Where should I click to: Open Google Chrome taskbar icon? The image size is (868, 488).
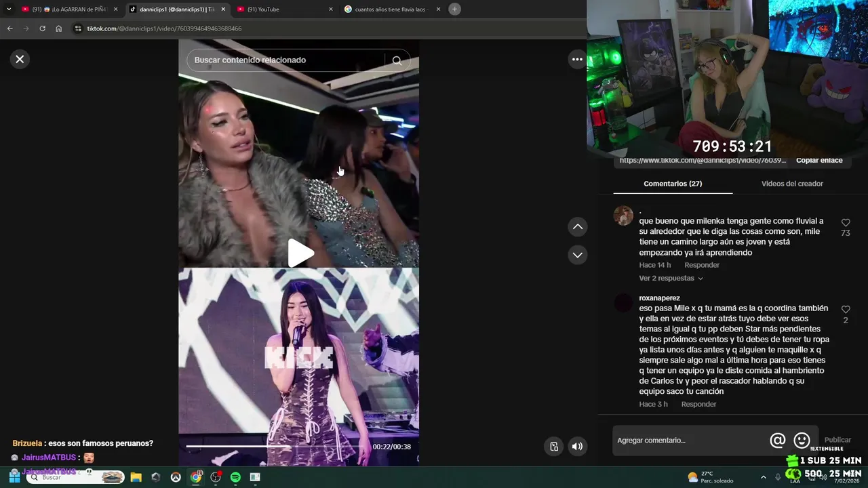pos(196,477)
